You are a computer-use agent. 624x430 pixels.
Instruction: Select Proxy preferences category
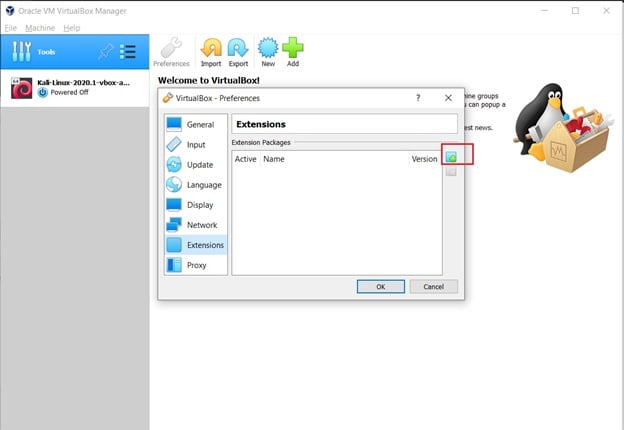195,265
